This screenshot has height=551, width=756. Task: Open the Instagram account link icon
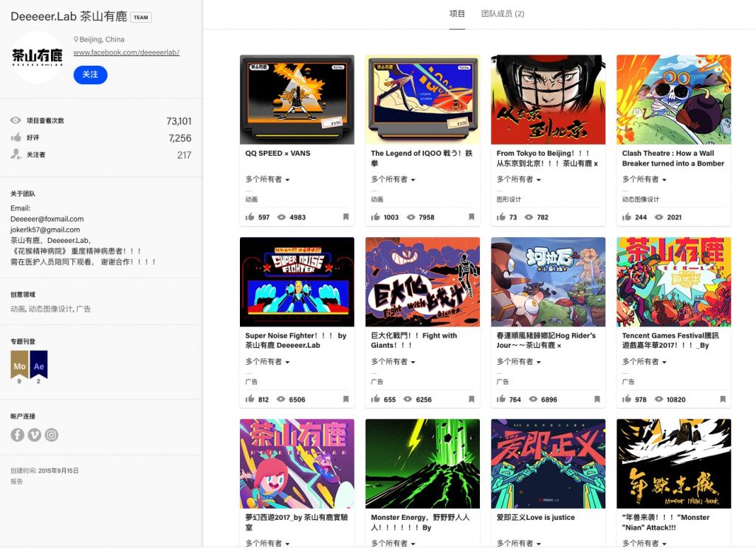pyautogui.click(x=52, y=435)
